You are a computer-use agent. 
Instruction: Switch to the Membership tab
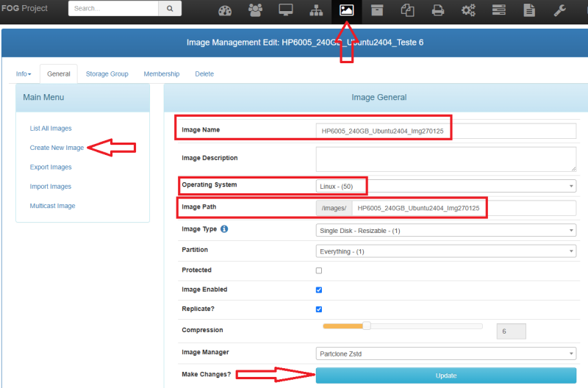[x=162, y=73]
